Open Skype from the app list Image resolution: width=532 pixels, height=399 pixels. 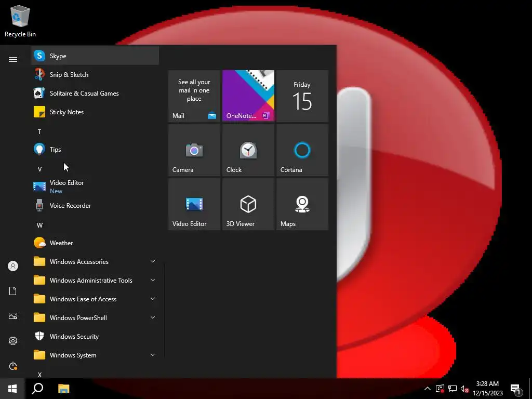[x=95, y=56]
